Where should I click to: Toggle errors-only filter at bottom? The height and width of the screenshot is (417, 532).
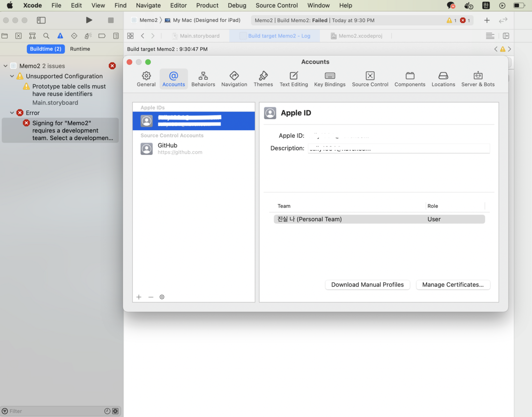pyautogui.click(x=115, y=411)
